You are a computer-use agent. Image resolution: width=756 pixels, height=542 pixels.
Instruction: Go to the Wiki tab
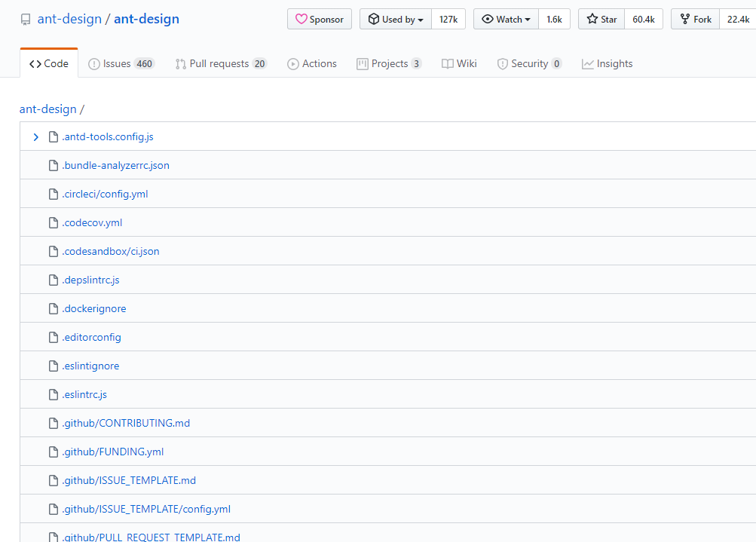point(460,63)
